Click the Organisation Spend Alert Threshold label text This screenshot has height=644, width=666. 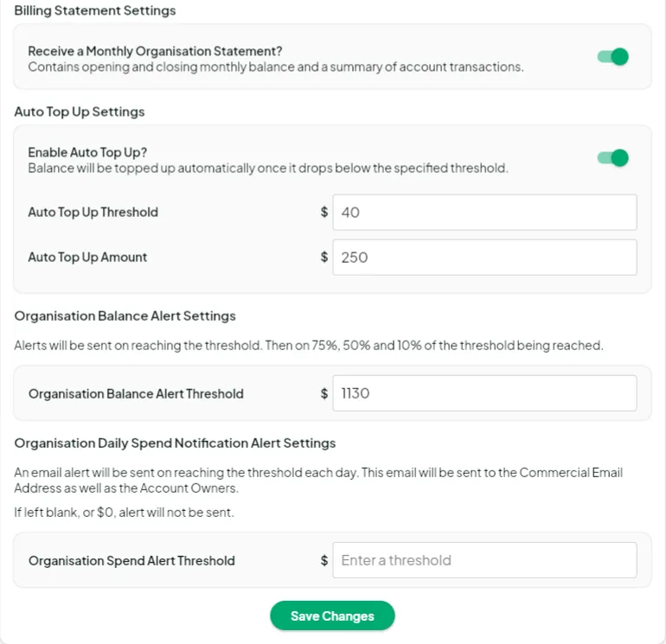131,561
